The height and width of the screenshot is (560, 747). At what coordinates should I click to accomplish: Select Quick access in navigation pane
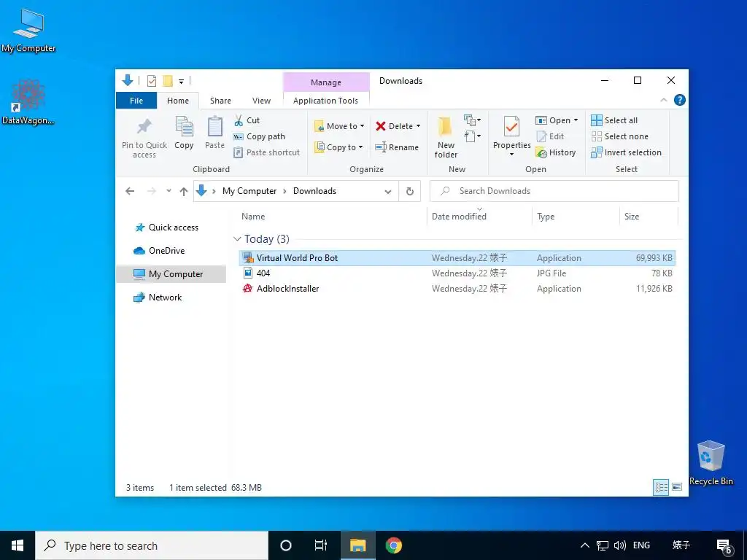coord(167,227)
